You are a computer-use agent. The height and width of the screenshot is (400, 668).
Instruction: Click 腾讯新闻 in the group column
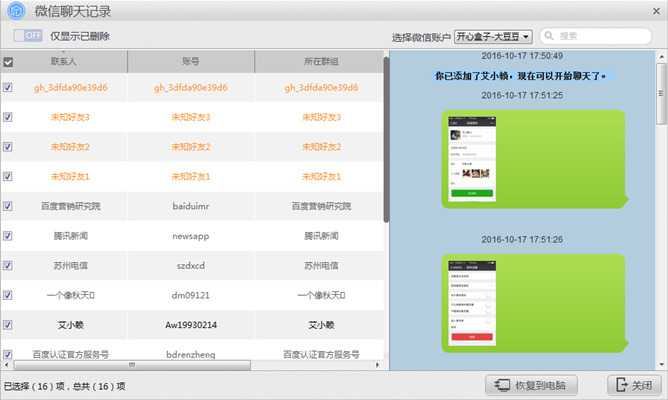click(321, 236)
